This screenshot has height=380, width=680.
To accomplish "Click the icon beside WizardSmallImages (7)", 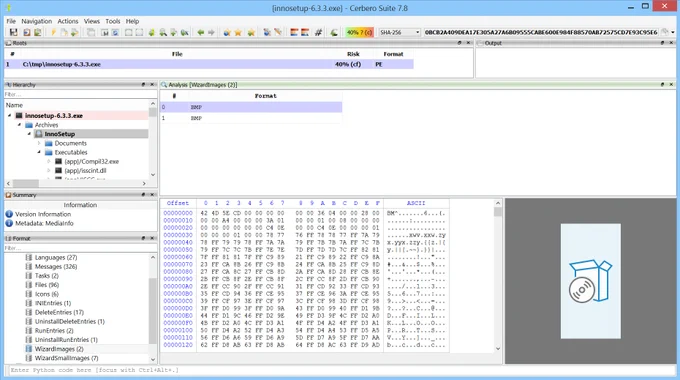I will point(29,358).
